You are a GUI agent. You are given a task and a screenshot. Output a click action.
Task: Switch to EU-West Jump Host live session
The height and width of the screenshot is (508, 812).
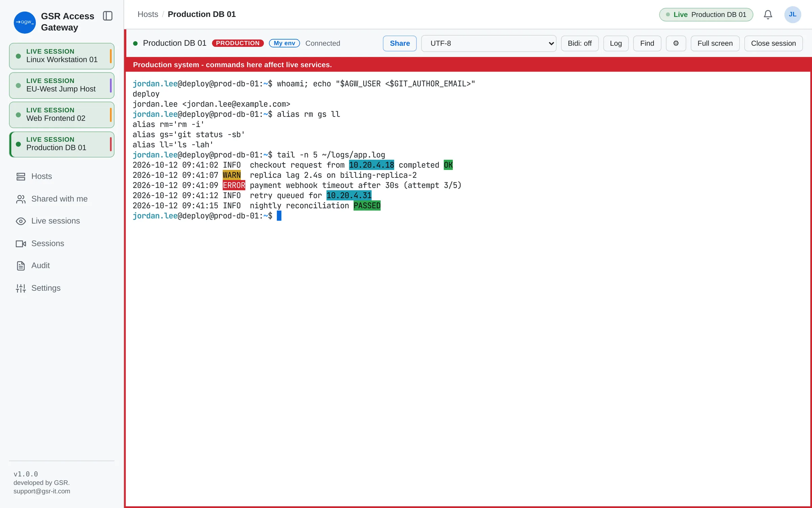[62, 85]
